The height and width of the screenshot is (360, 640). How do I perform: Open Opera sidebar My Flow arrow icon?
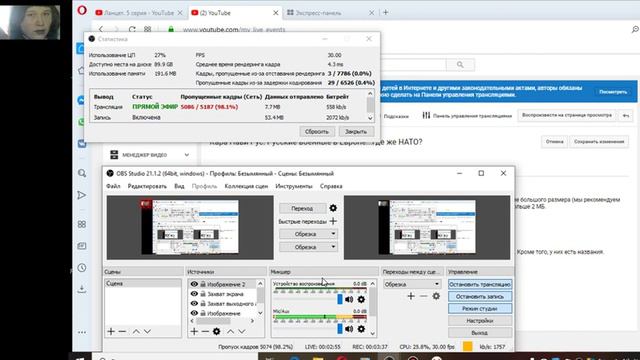click(x=82, y=195)
